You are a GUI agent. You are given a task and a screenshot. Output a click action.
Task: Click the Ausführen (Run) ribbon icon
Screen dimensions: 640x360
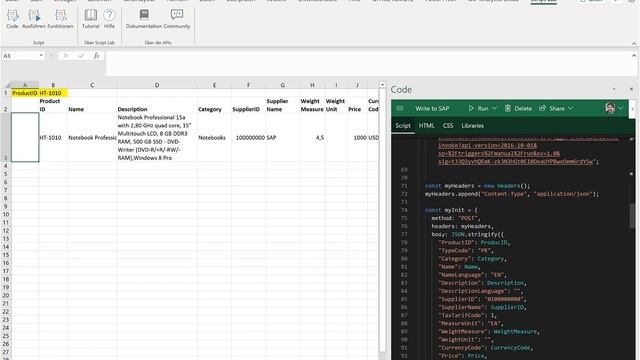click(x=34, y=16)
